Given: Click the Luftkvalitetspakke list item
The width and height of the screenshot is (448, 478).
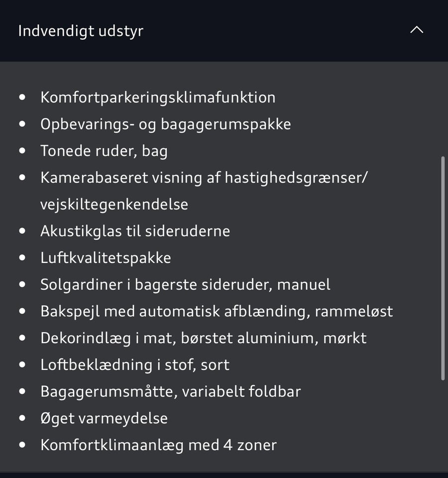Looking at the screenshot, I should coord(106,258).
